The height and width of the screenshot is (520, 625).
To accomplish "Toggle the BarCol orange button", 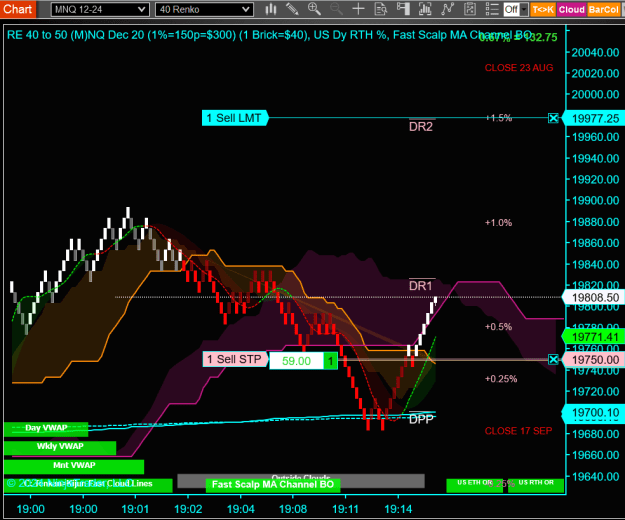I will (x=603, y=9).
